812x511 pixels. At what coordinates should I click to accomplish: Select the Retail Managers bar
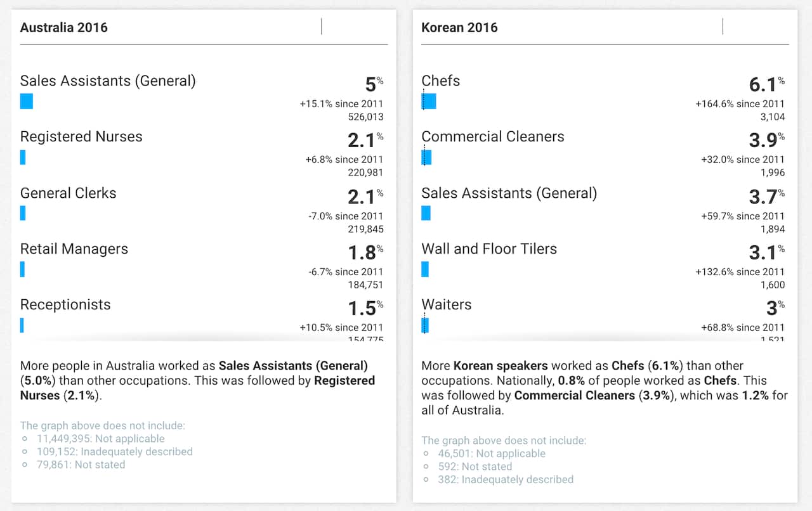tap(23, 269)
